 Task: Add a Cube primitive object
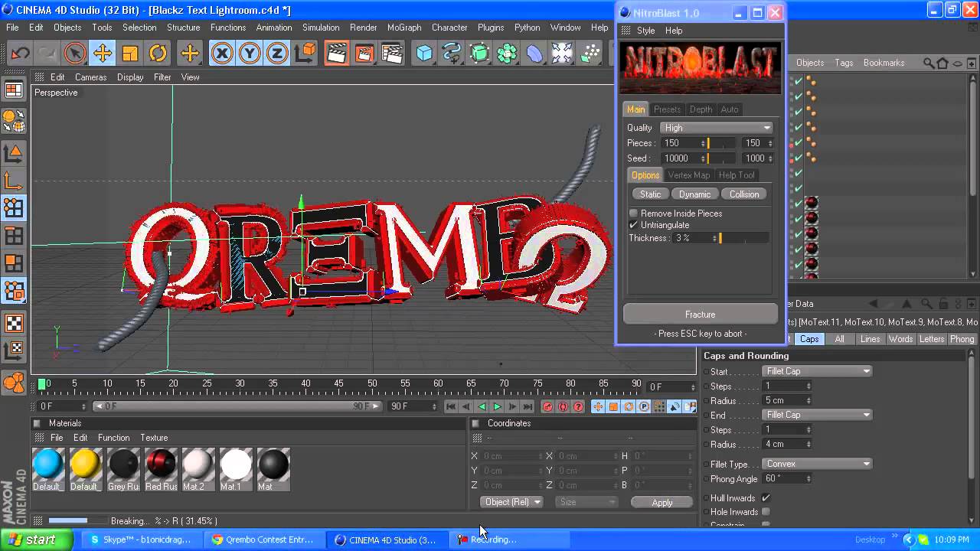point(424,54)
